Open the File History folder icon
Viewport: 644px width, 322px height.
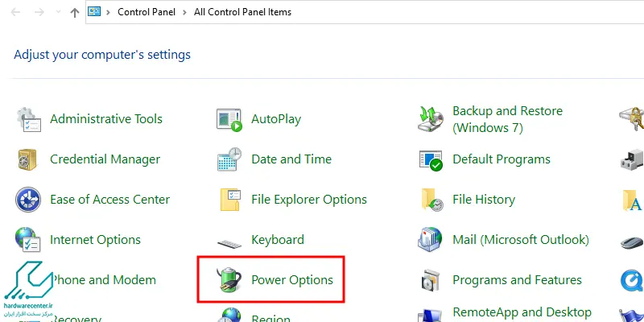click(432, 200)
